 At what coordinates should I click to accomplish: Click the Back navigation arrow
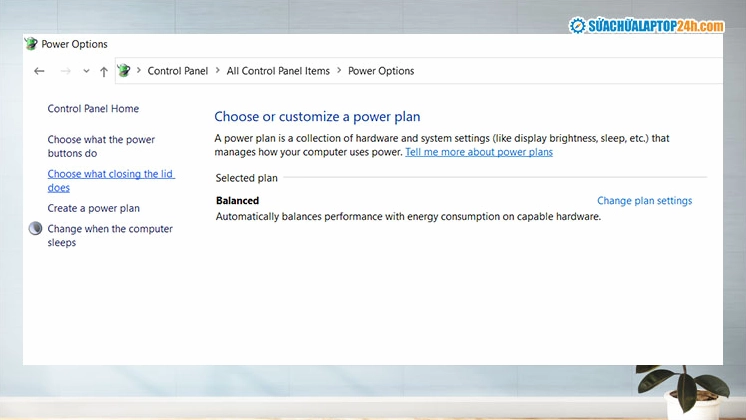click(39, 71)
